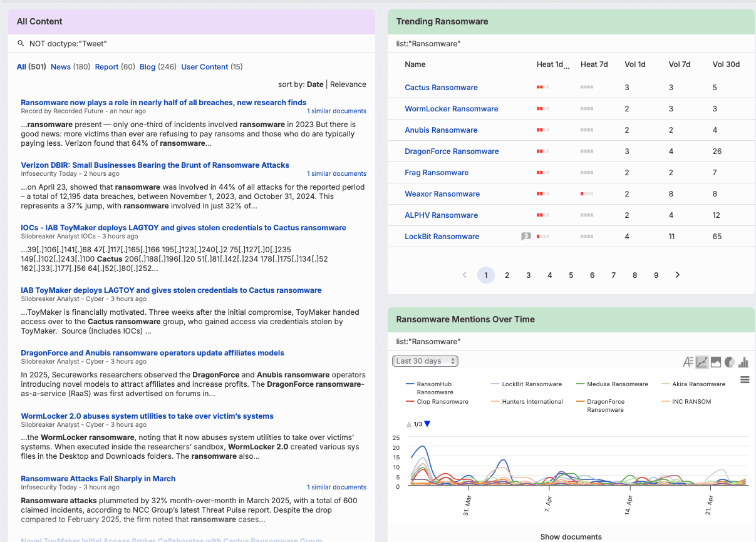The width and height of the screenshot is (756, 542).
Task: Select the pie chart view icon
Action: (x=729, y=362)
